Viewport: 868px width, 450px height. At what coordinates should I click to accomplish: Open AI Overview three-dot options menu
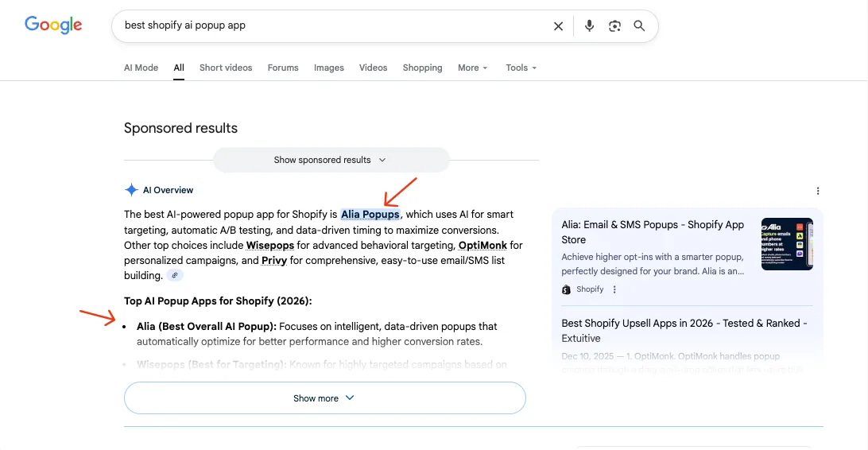[x=818, y=191]
